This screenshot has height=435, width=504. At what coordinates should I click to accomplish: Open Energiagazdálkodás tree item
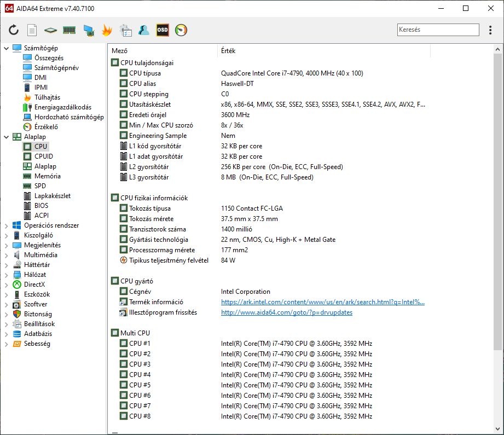[x=63, y=107]
